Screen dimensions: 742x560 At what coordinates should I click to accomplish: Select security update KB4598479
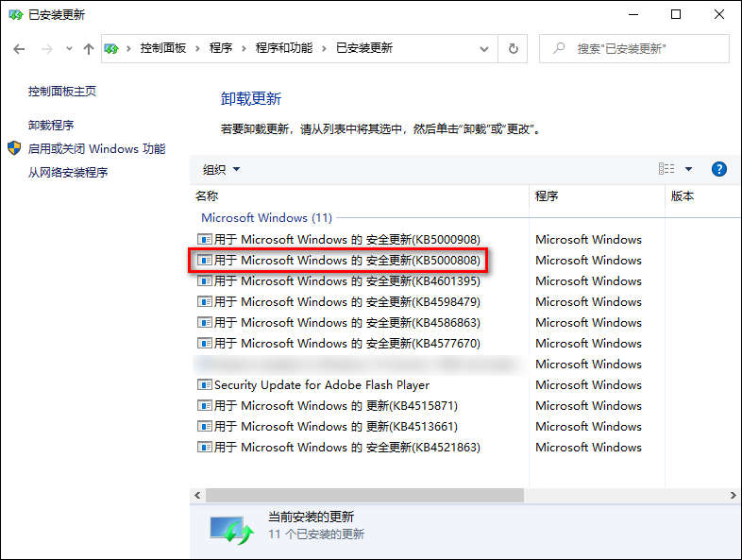click(339, 302)
